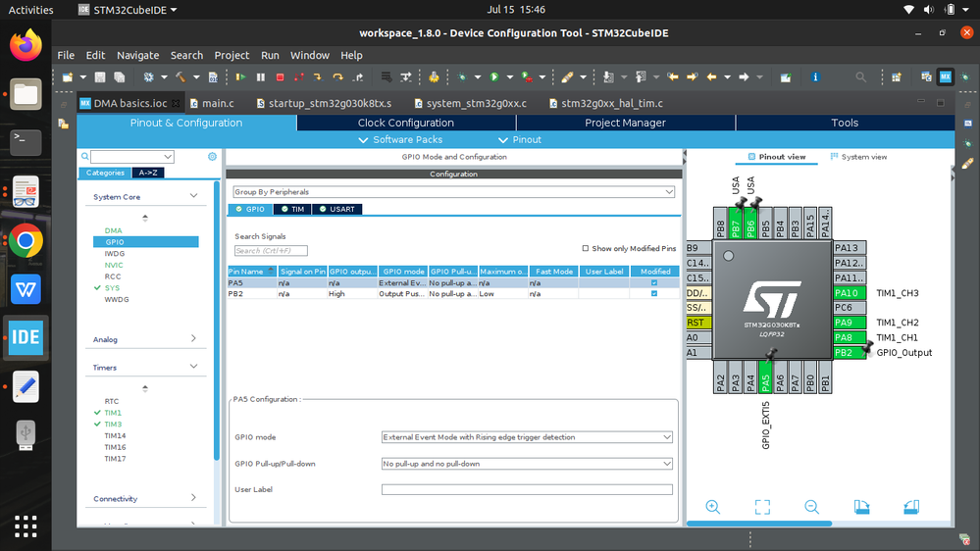Image resolution: width=980 pixels, height=551 pixels.
Task: Open Firefox from the dock
Action: (x=26, y=46)
